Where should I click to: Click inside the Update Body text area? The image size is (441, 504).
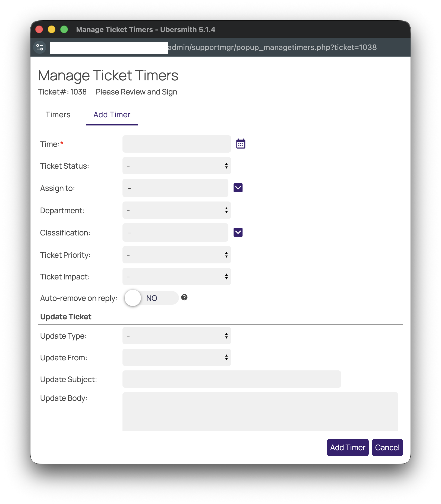click(x=260, y=411)
